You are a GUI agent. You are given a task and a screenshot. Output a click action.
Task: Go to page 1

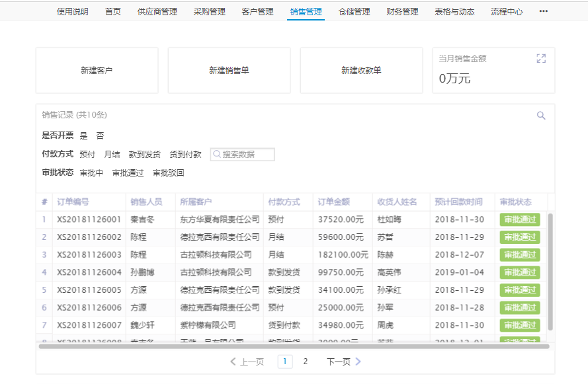click(284, 362)
